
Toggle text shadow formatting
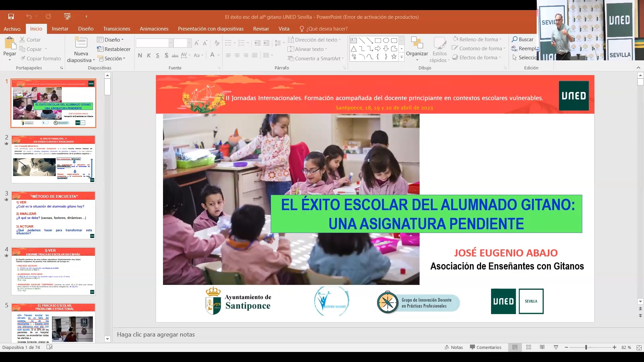coord(166,55)
